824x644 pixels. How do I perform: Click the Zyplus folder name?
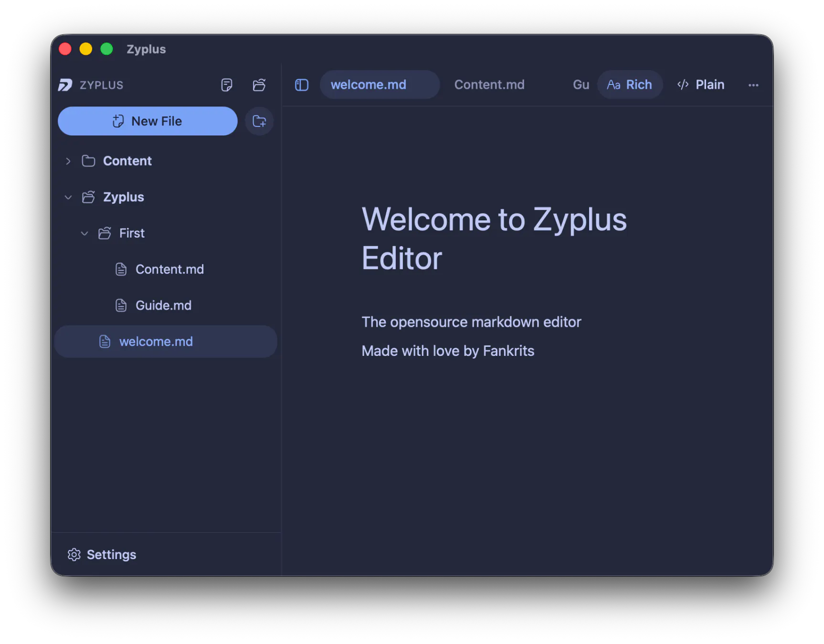click(124, 197)
